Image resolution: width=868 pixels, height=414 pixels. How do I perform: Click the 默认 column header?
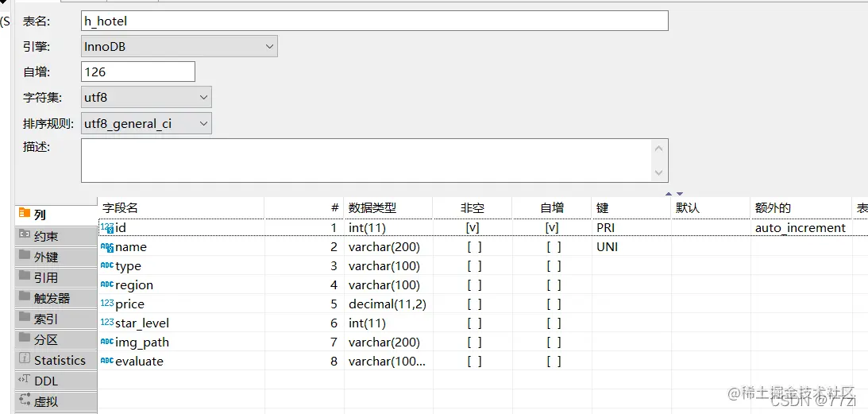coord(711,208)
